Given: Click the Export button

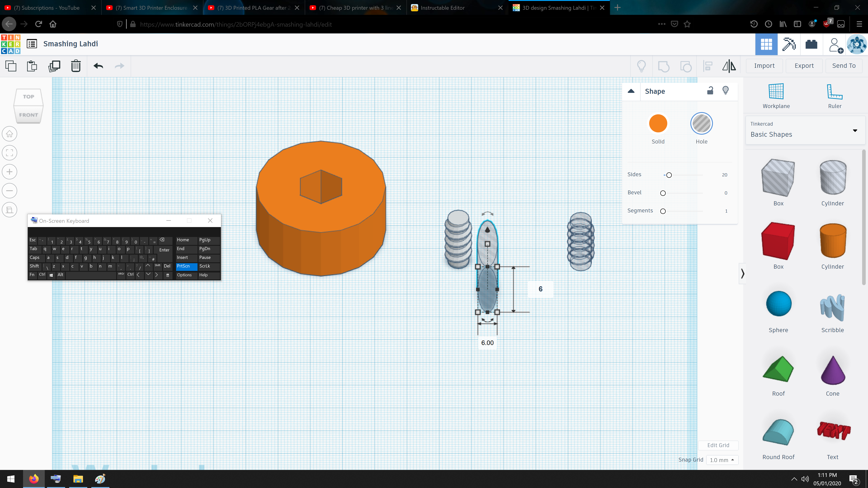Looking at the screenshot, I should (804, 66).
